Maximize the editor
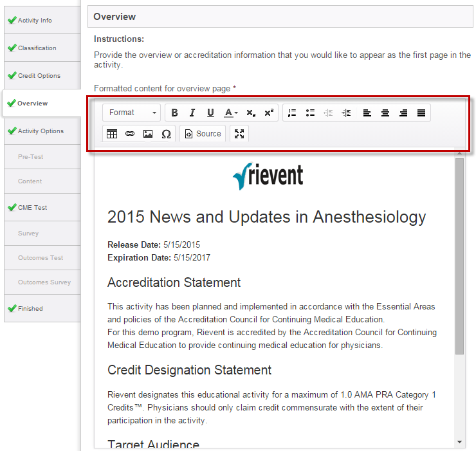Image resolution: width=476 pixels, height=451 pixels. [x=239, y=134]
